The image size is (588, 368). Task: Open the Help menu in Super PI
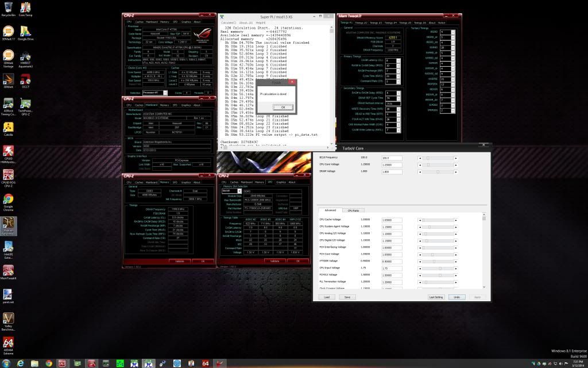point(260,23)
